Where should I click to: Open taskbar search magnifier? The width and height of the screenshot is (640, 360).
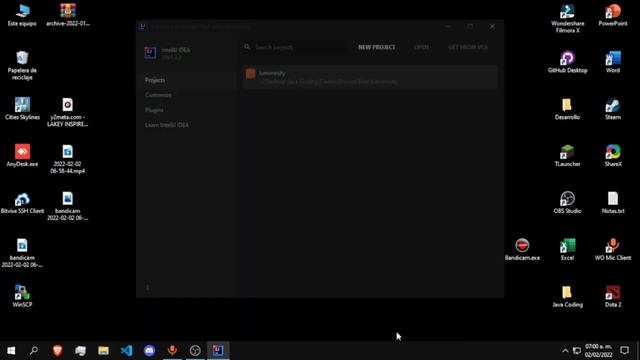coord(34,351)
